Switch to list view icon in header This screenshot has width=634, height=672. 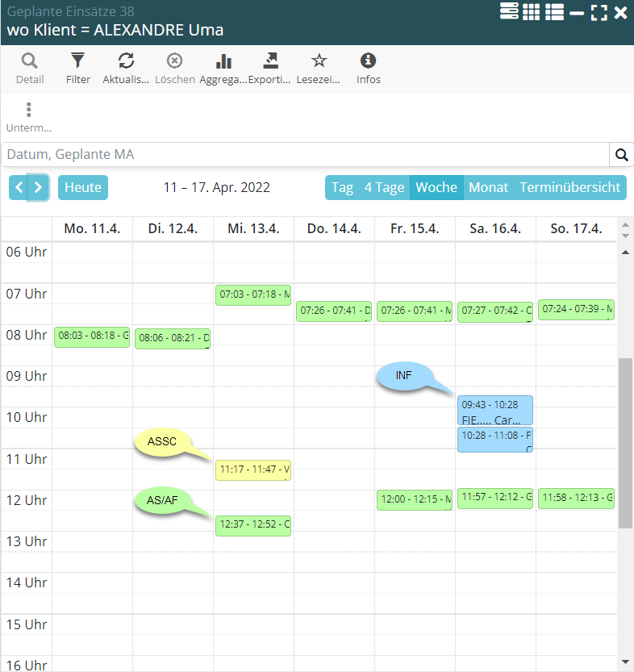click(x=554, y=12)
